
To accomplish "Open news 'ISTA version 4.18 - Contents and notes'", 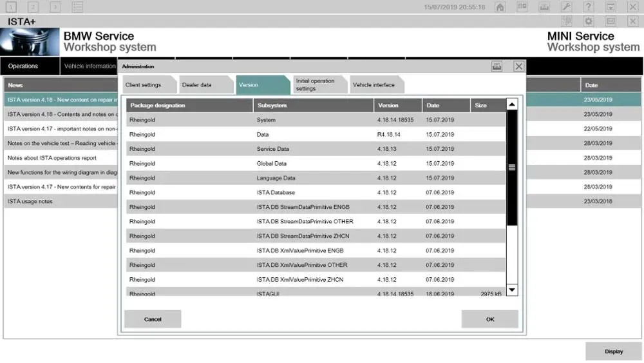I will [x=61, y=114].
